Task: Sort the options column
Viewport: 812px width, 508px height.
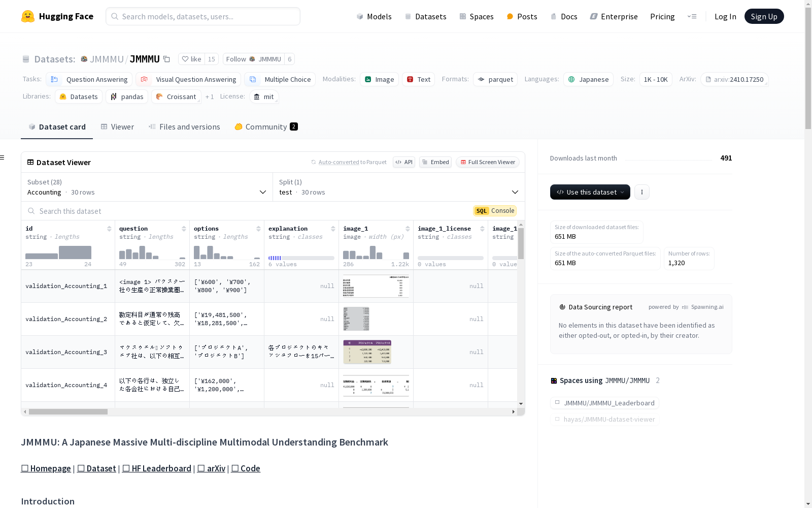Action: [x=258, y=229]
